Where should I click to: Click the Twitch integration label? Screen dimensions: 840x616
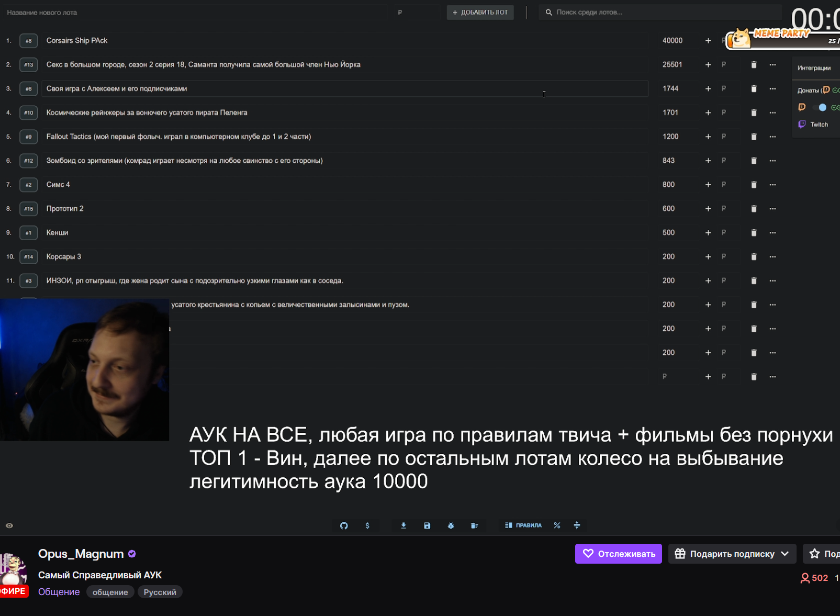click(x=819, y=125)
